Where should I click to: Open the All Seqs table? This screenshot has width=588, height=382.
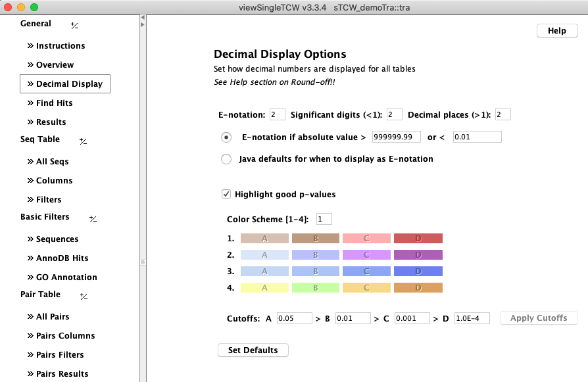(52, 162)
